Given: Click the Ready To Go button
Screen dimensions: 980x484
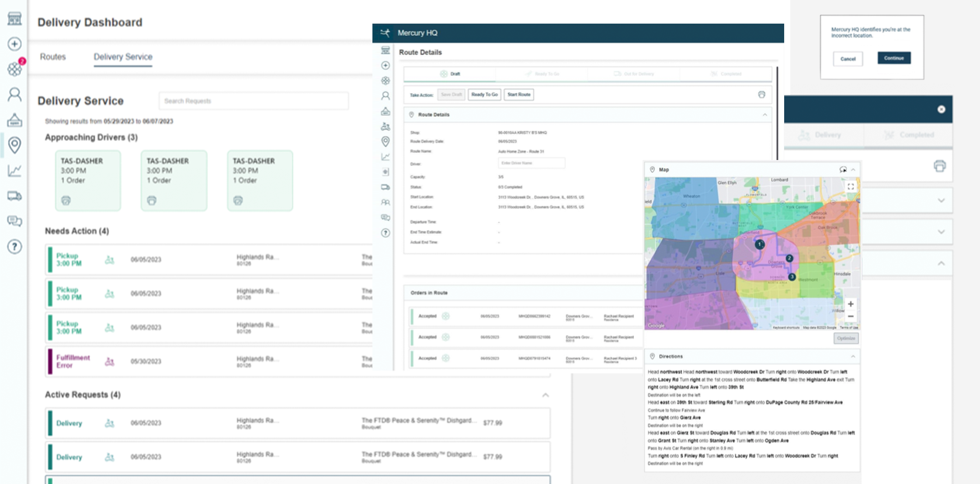Looking at the screenshot, I should click(484, 94).
